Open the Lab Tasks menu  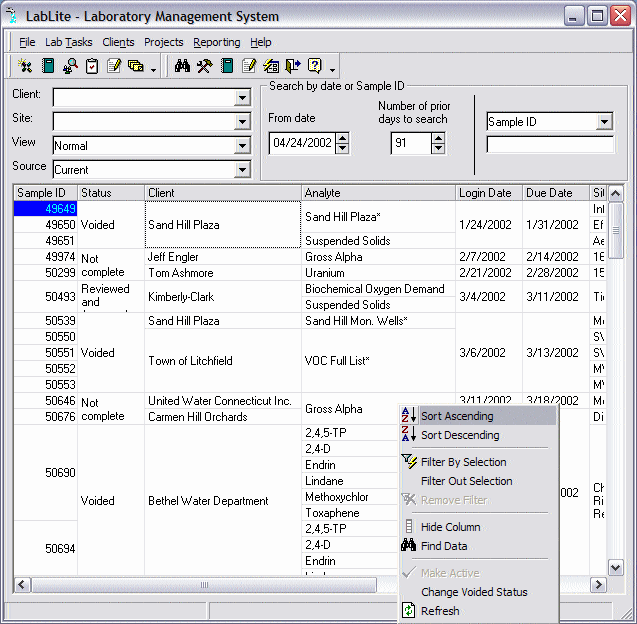click(68, 42)
